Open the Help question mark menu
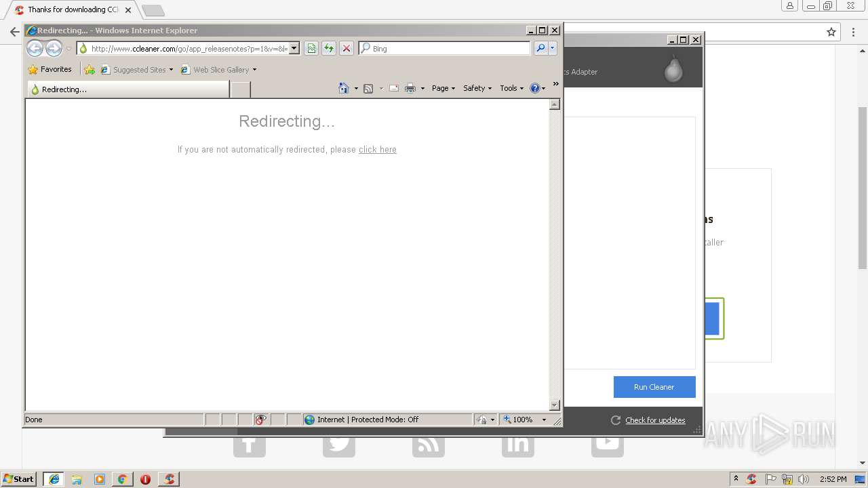 [538, 88]
